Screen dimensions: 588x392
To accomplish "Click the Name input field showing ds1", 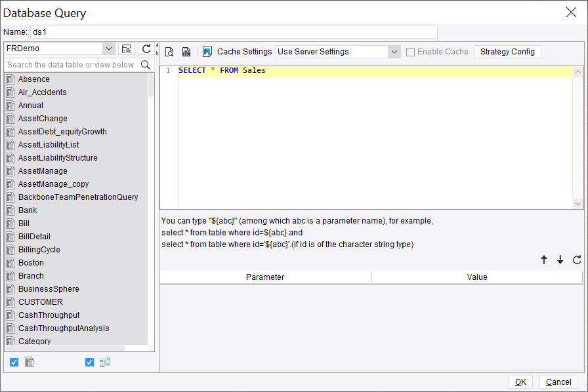I will (x=230, y=31).
